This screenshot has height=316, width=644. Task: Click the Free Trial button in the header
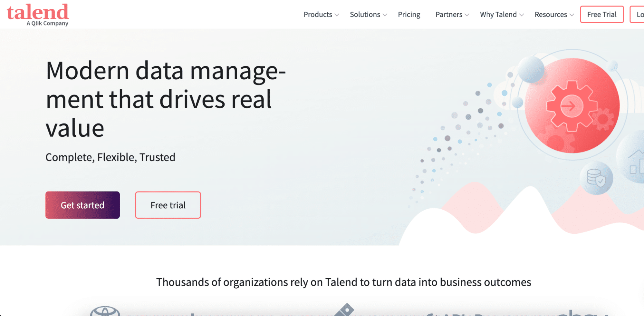click(x=601, y=15)
